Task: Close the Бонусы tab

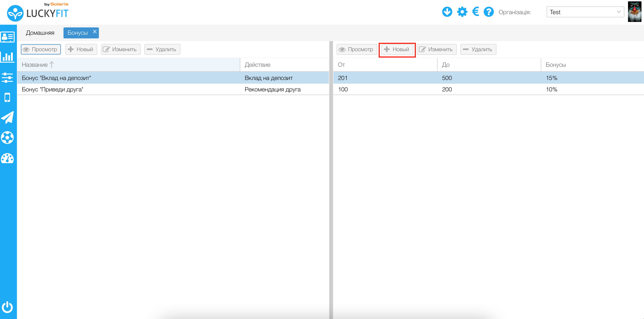Action: [x=95, y=32]
